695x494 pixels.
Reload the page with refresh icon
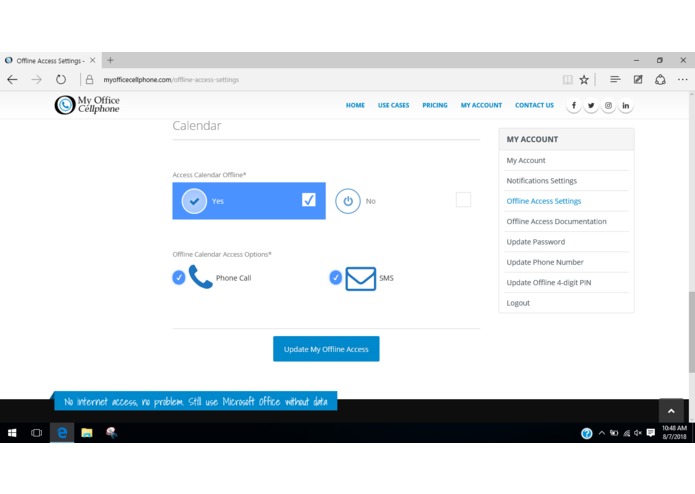click(61, 80)
